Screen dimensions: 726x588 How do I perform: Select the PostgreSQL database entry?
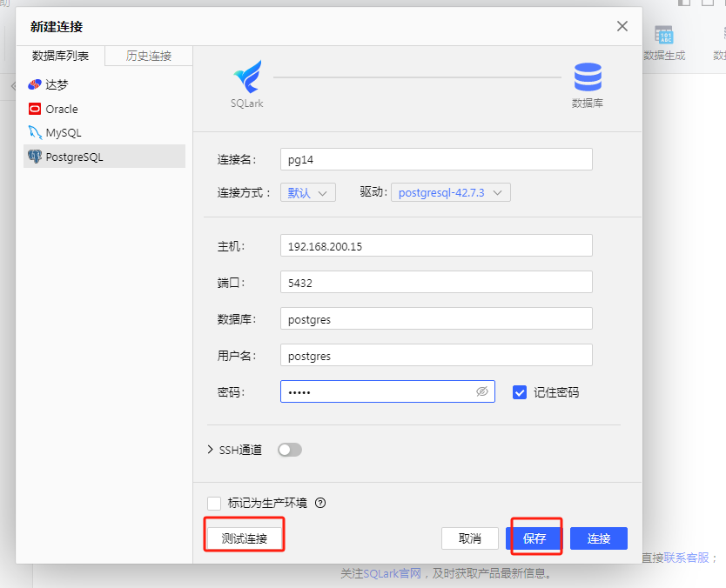[104, 157]
